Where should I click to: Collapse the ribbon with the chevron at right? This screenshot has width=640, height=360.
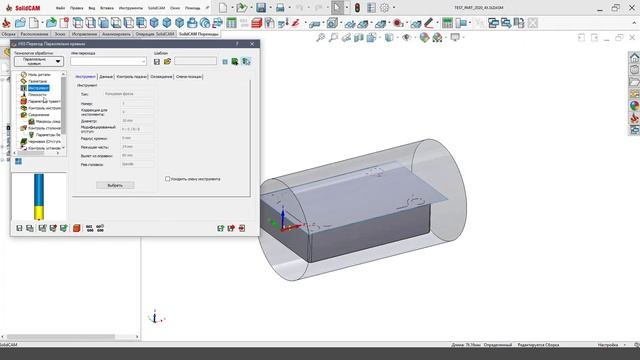click(635, 23)
